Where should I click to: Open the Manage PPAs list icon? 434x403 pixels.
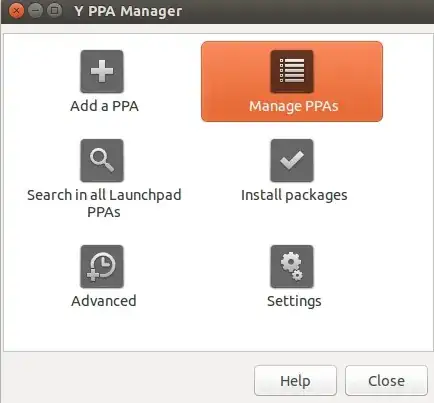click(292, 71)
